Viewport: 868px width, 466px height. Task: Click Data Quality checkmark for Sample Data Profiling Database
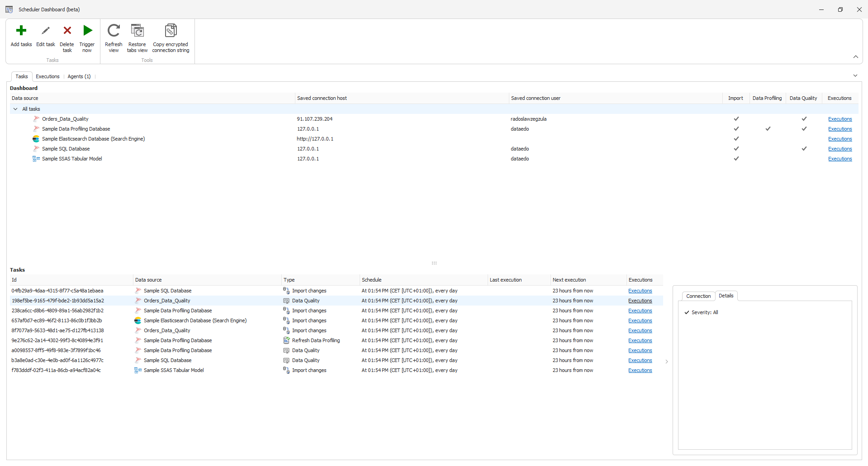click(804, 129)
